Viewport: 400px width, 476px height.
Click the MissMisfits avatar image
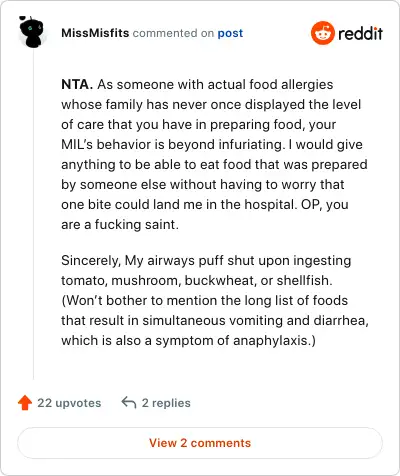(x=32, y=32)
